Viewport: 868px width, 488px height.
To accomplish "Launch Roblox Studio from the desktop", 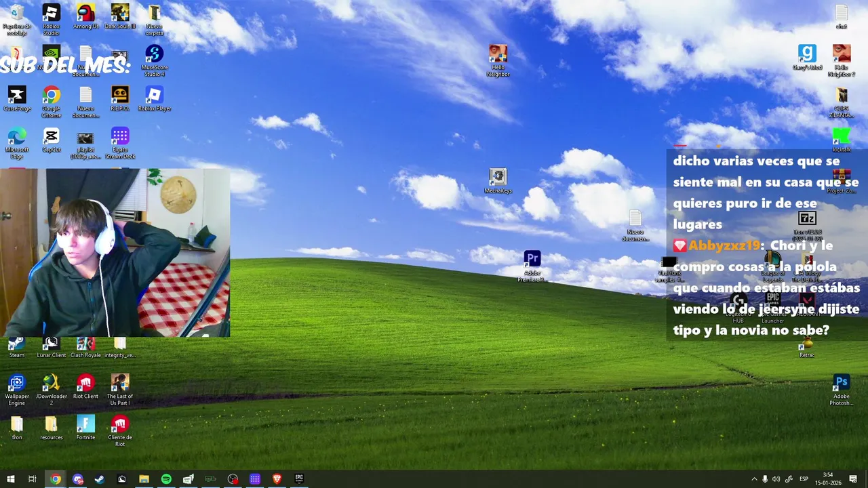I will coord(52,20).
